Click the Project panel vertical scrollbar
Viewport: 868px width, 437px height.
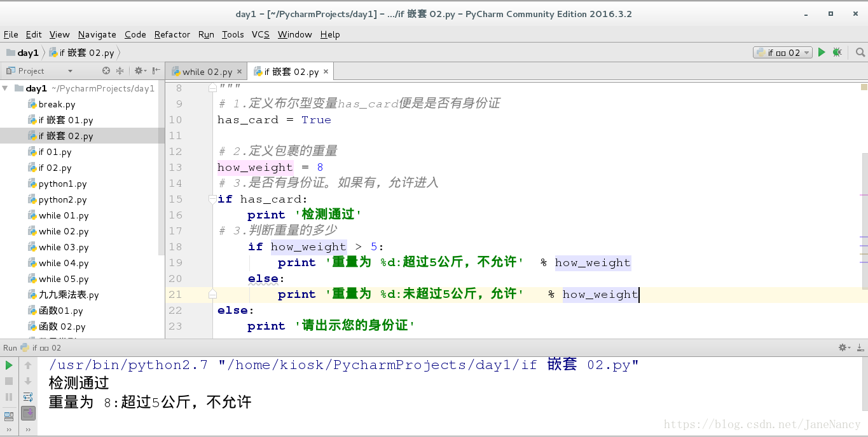(x=162, y=168)
